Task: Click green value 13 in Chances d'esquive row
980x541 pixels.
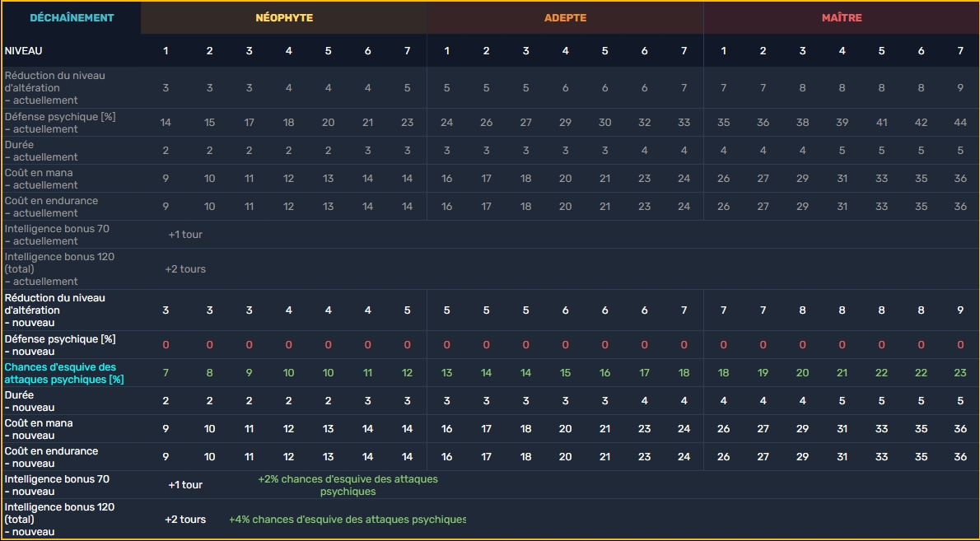Action: [x=446, y=373]
